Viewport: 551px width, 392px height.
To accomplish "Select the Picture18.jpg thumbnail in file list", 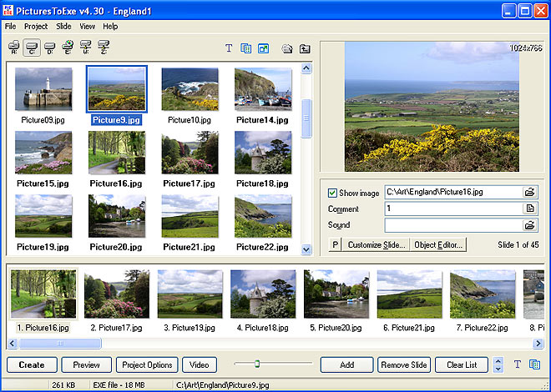I will tap(263, 153).
